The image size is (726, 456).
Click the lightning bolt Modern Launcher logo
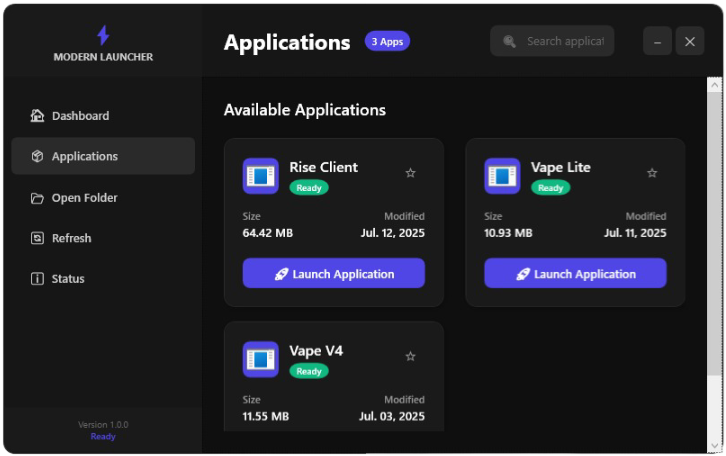pyautogui.click(x=103, y=35)
